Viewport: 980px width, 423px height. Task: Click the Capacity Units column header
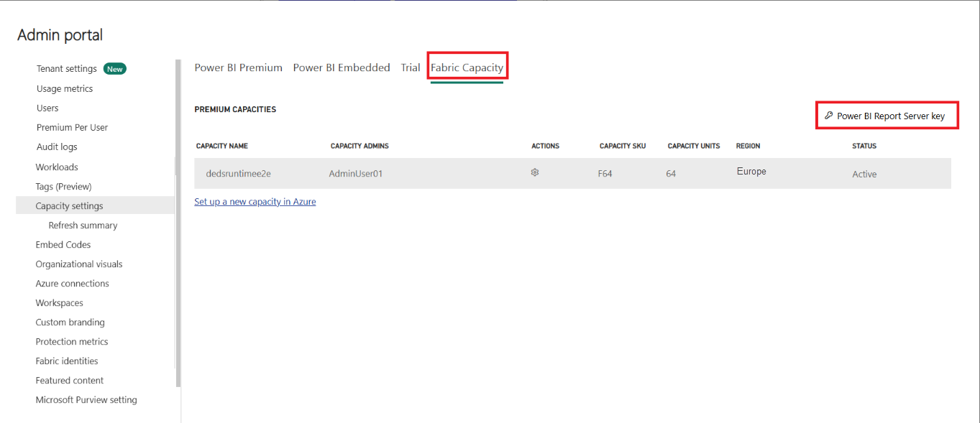[x=694, y=146]
